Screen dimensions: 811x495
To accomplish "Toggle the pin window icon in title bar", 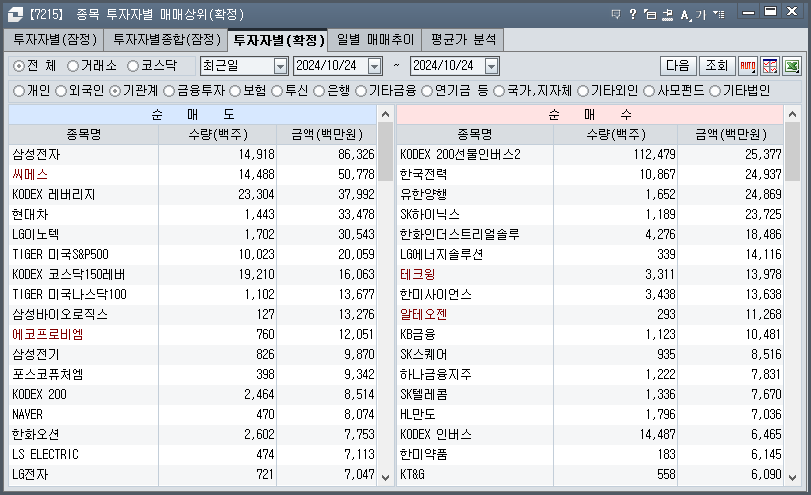I will point(667,14).
